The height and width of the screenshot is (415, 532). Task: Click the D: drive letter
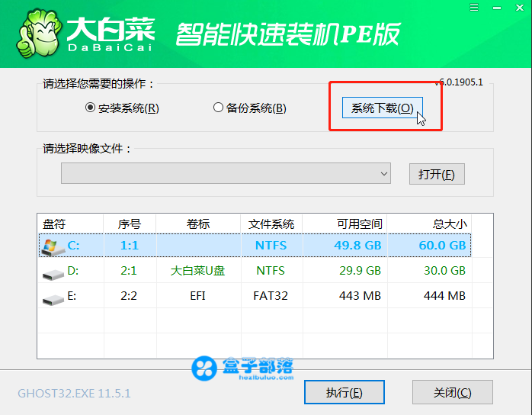tap(73, 271)
